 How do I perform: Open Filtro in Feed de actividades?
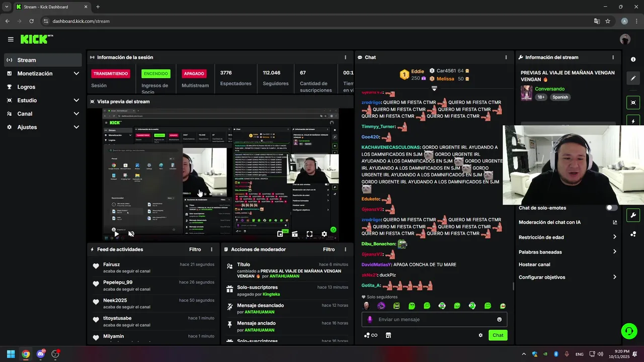click(195, 249)
